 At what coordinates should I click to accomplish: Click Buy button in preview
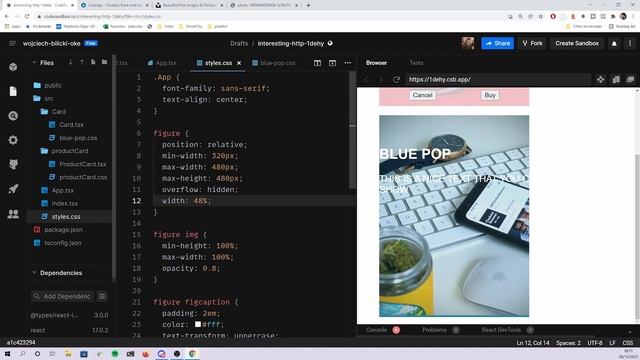490,95
